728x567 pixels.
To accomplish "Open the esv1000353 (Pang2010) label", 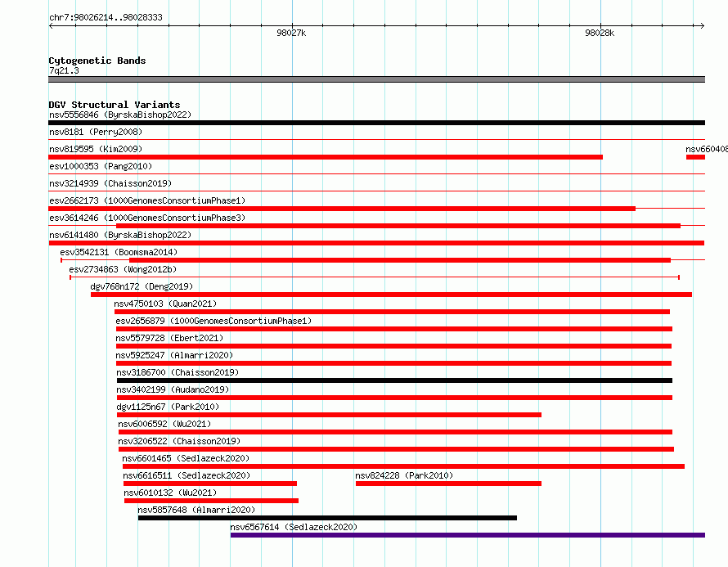I will tap(101, 166).
